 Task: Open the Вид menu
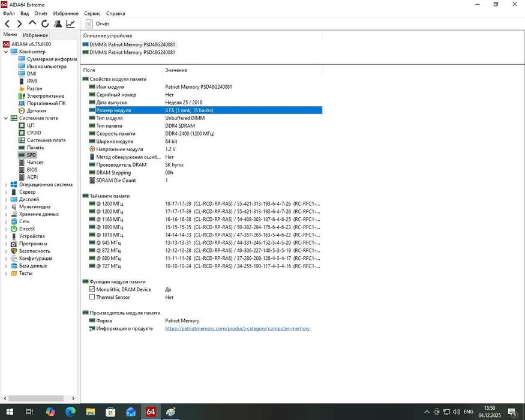pos(25,13)
